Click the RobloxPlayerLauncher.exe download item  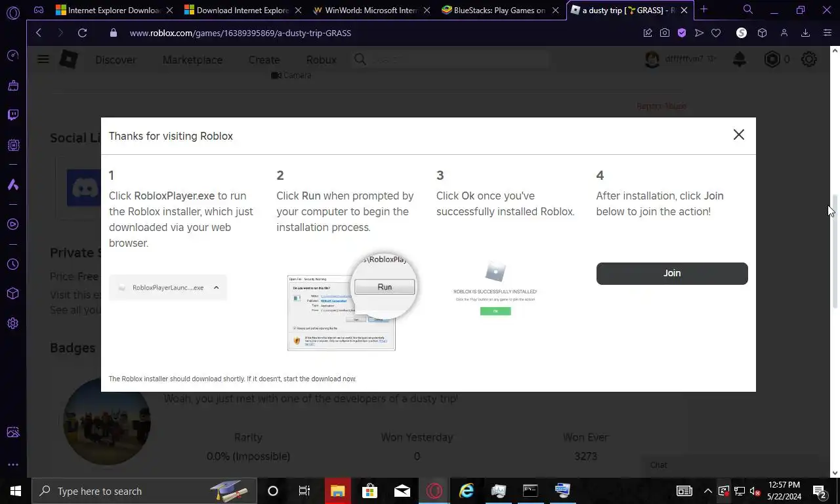[x=168, y=287]
